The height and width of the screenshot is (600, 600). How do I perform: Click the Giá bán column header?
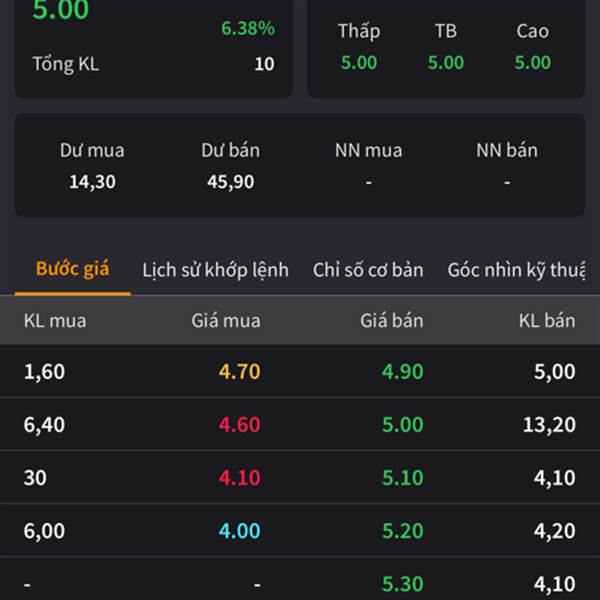click(391, 321)
